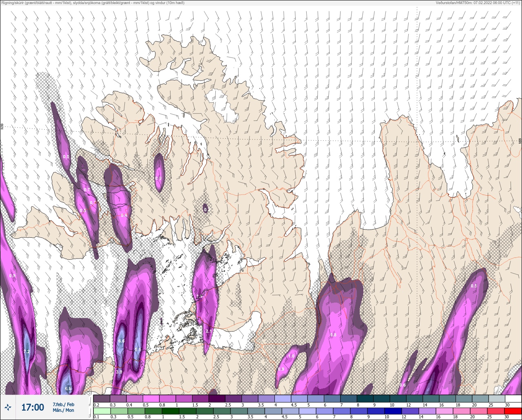Screen dimensions: 522x420
Task: Click the map title text starting 'Rigning/skúrir'
Action: 93,3
